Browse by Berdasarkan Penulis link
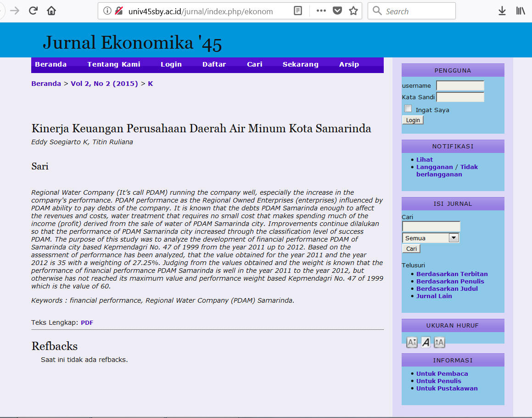532x418 pixels. coord(450,281)
